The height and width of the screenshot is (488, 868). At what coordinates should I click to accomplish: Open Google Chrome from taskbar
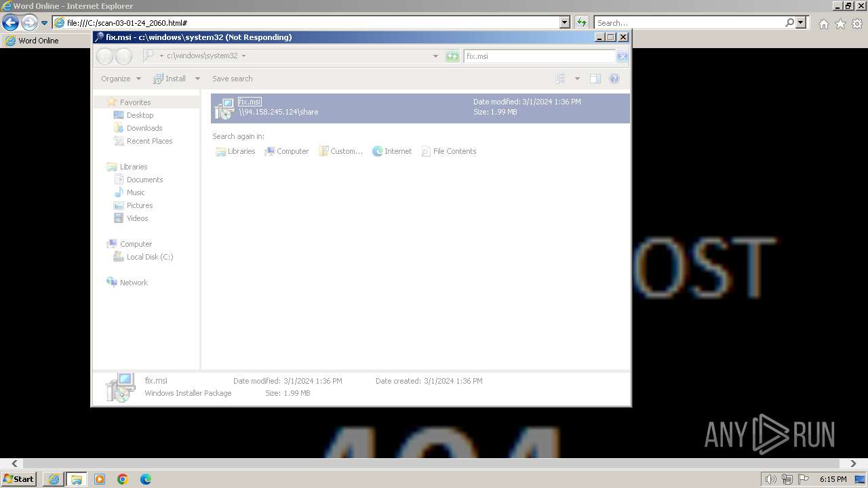pos(123,479)
